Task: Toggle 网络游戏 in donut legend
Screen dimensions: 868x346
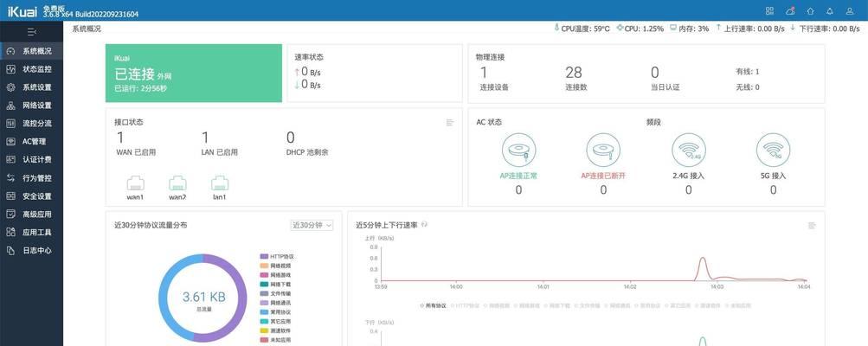Action: [x=276, y=274]
